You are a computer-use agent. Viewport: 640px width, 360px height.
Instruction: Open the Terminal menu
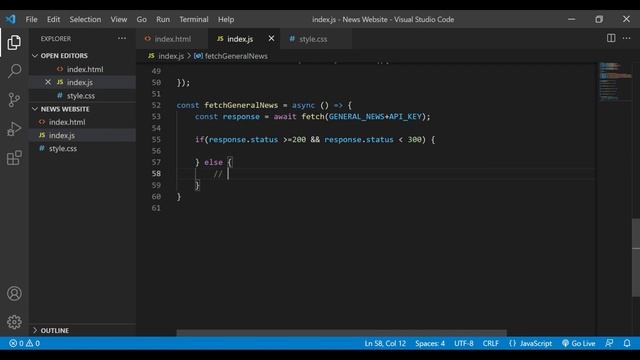click(193, 19)
